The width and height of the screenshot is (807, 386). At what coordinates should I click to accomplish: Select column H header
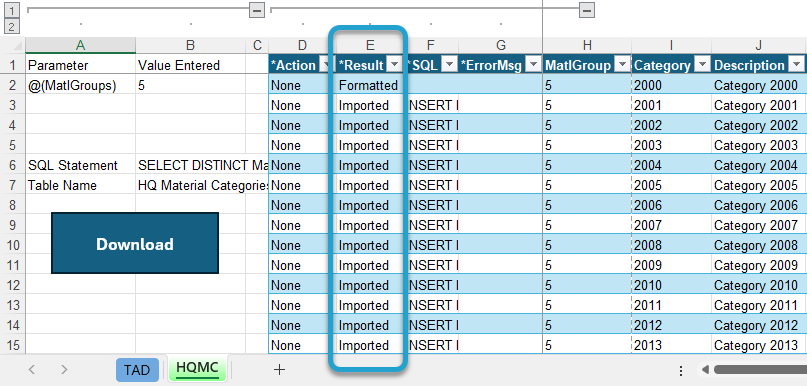(587, 45)
